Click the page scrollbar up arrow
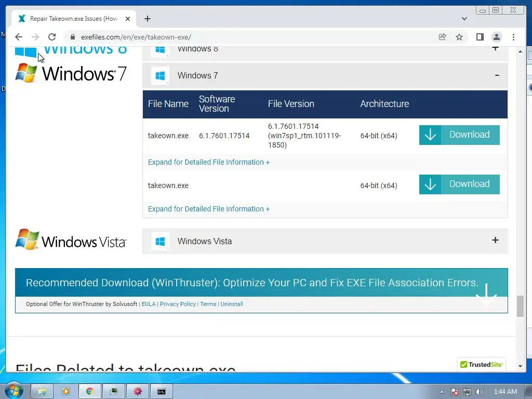Viewport: 532px width, 399px height. click(520, 51)
